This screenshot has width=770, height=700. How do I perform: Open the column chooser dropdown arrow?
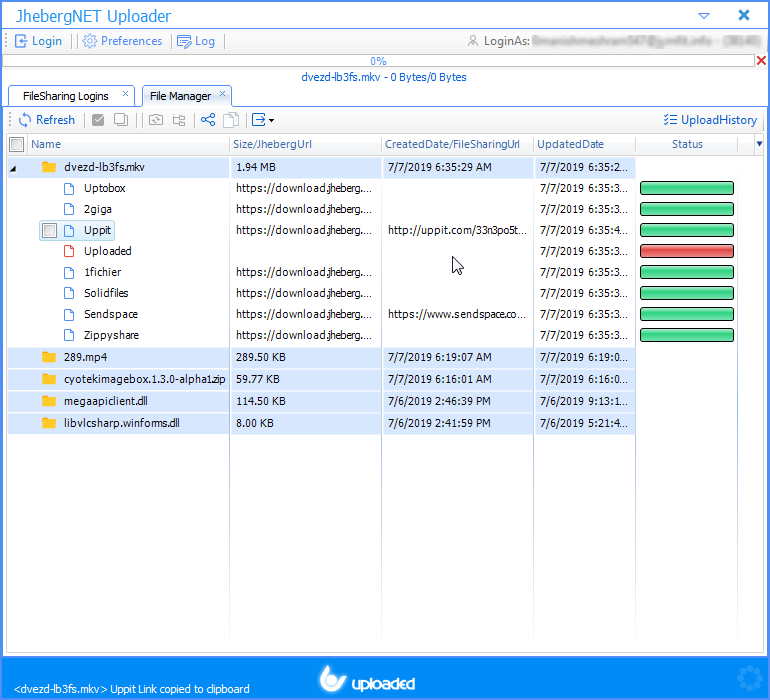coord(759,144)
